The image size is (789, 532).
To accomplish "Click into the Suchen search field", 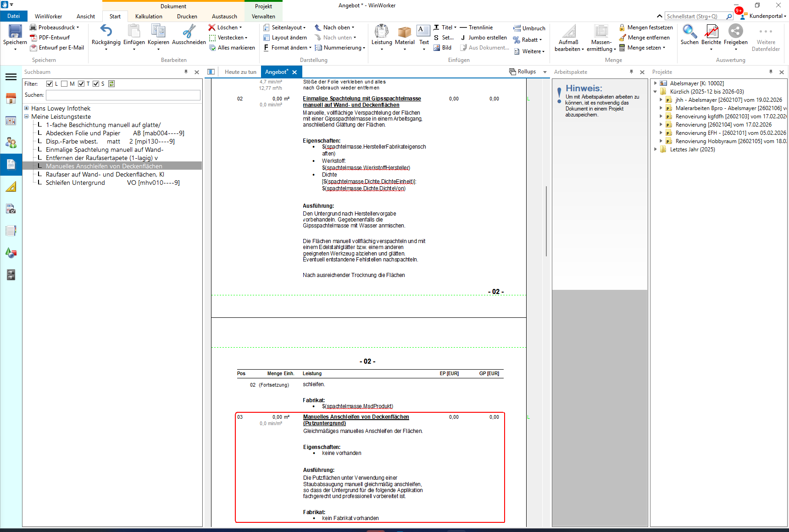I will point(123,95).
